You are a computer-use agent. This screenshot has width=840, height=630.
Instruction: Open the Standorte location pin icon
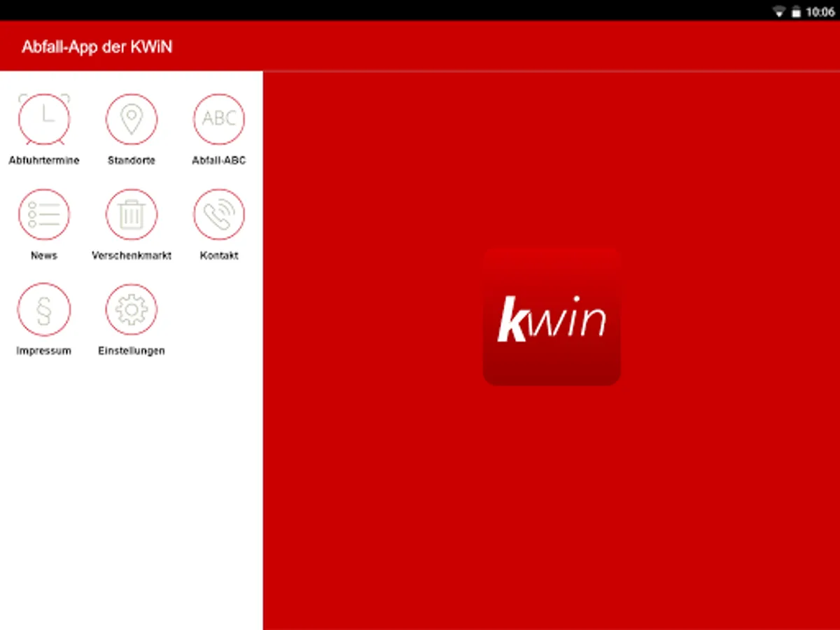pos(132,119)
